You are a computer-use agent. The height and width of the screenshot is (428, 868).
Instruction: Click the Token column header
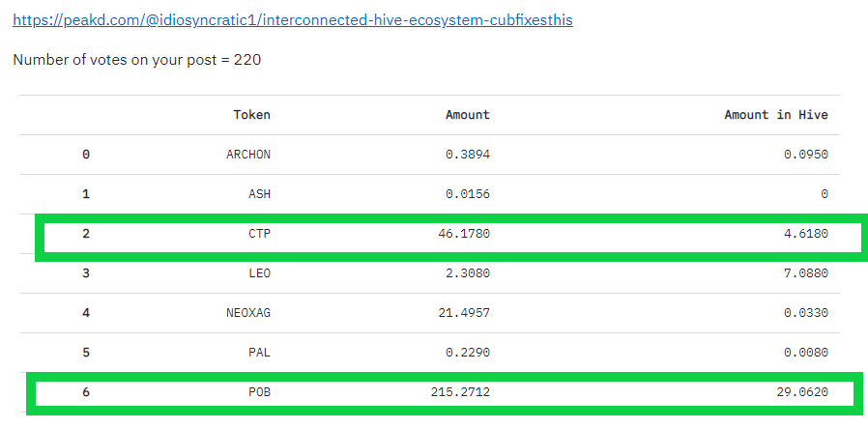point(251,115)
